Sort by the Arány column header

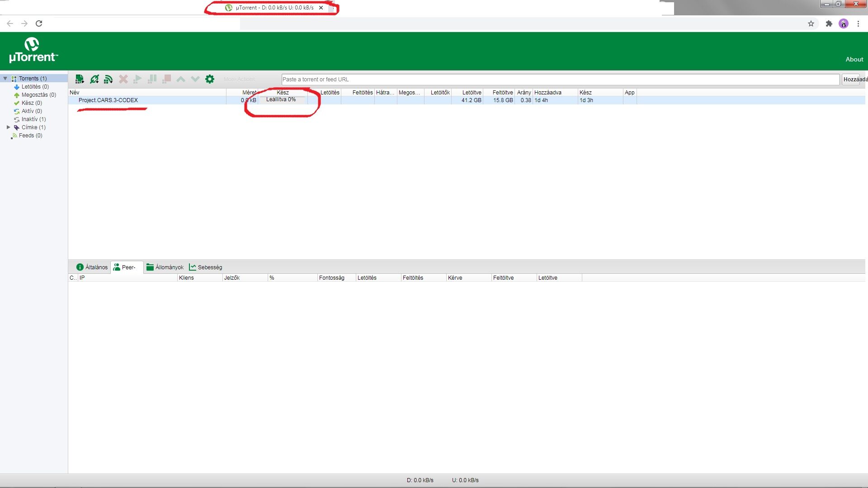[524, 93]
